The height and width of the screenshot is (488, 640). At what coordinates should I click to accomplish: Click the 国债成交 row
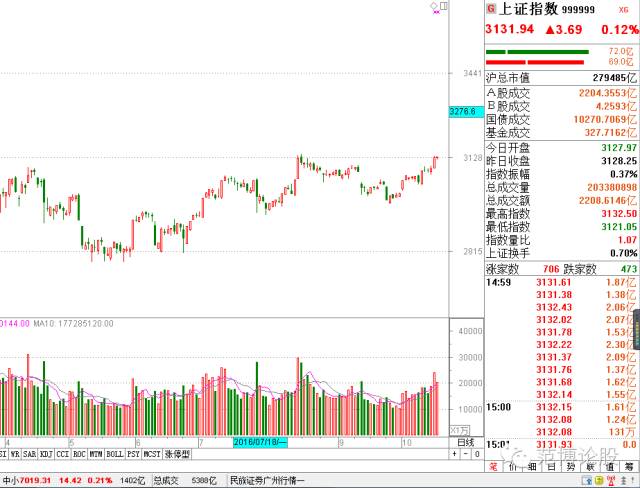click(561, 120)
